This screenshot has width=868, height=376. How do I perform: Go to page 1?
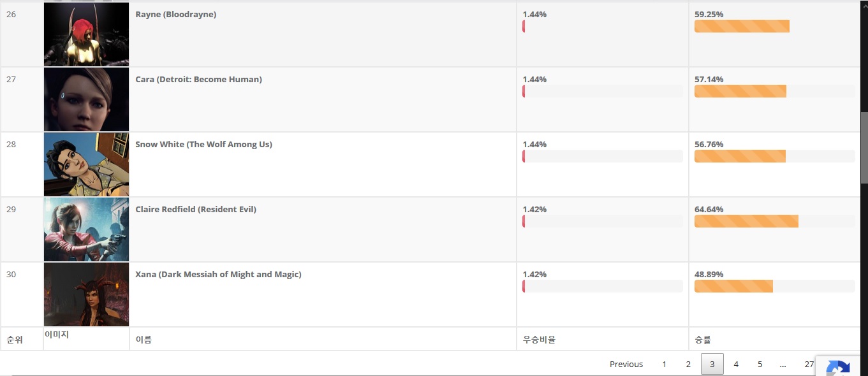coord(664,364)
